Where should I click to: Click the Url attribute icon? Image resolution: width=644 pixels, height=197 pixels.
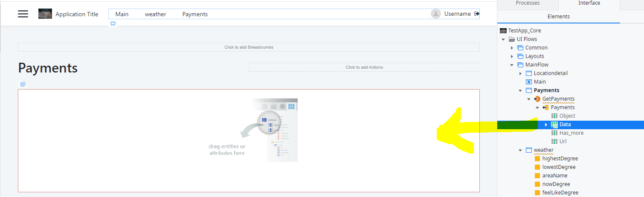click(554, 142)
